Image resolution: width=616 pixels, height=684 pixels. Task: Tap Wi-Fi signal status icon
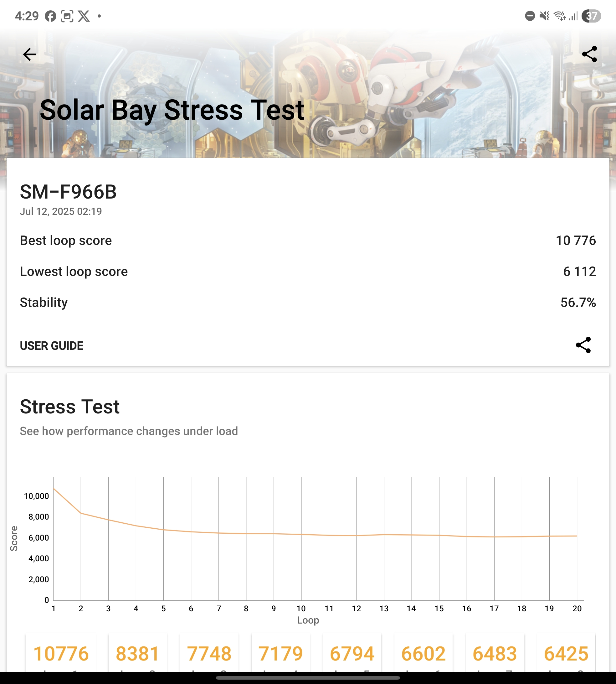click(x=559, y=16)
